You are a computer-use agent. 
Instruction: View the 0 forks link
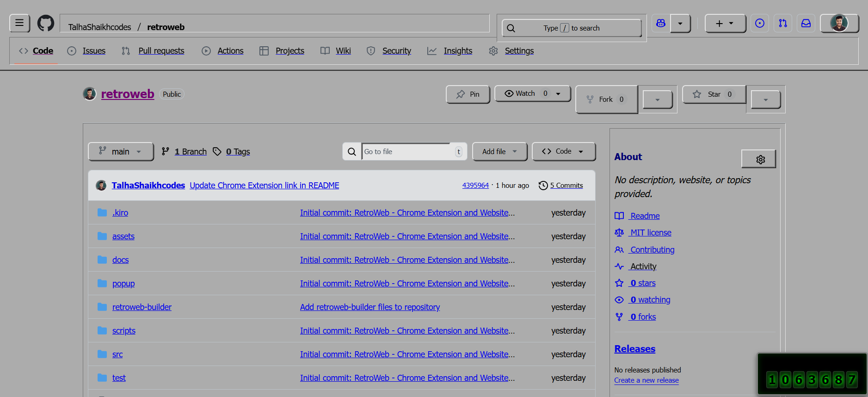(635, 317)
